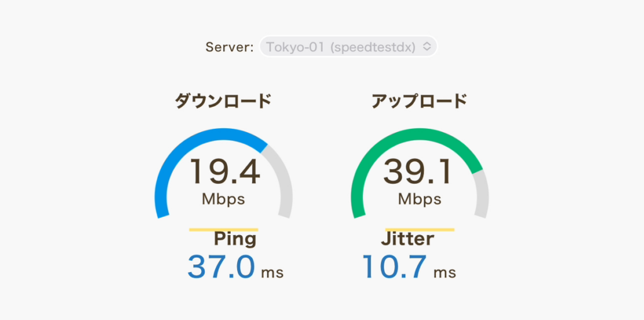Click the gray unfilled part of upload gauge

482,193
